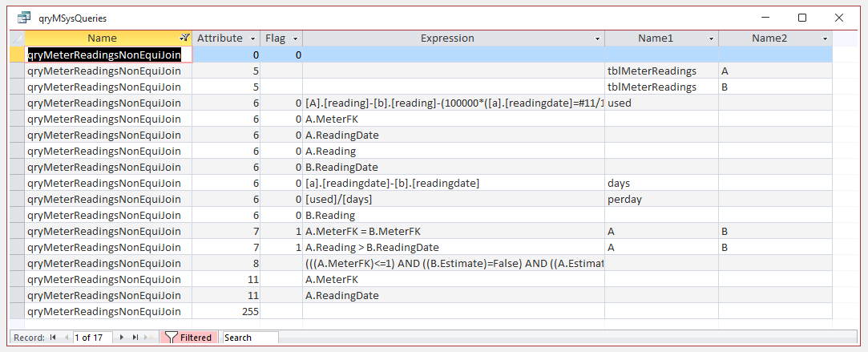The image size is (868, 352).
Task: Open the Name1 column dropdown arrow
Action: tap(712, 38)
